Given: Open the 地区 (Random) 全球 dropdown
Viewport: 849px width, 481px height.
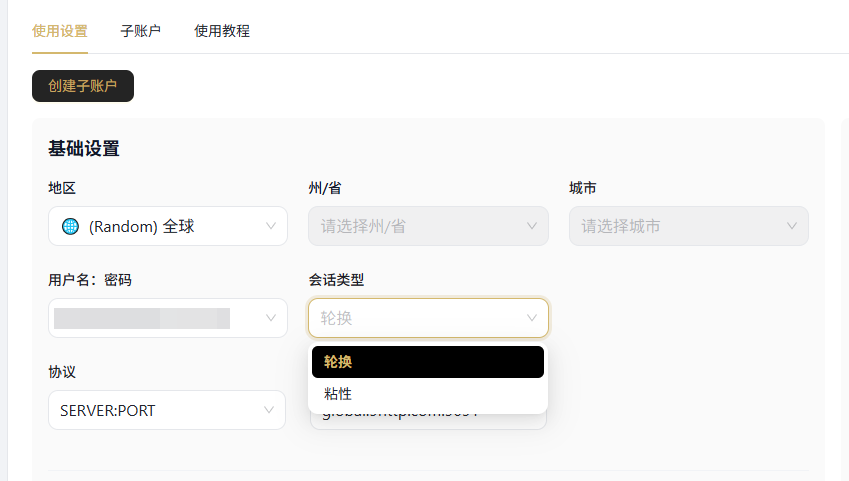Looking at the screenshot, I should click(168, 226).
